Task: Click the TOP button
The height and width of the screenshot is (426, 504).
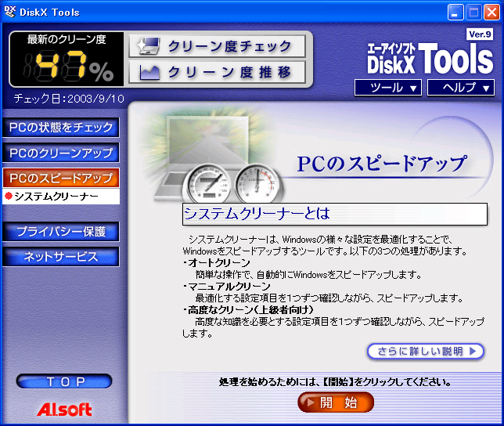Action: 64,381
